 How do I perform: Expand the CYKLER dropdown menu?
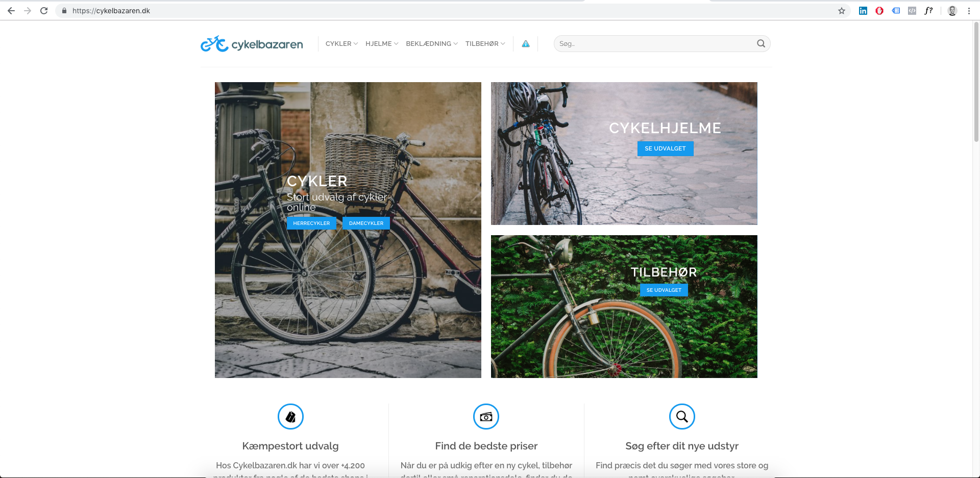(341, 44)
